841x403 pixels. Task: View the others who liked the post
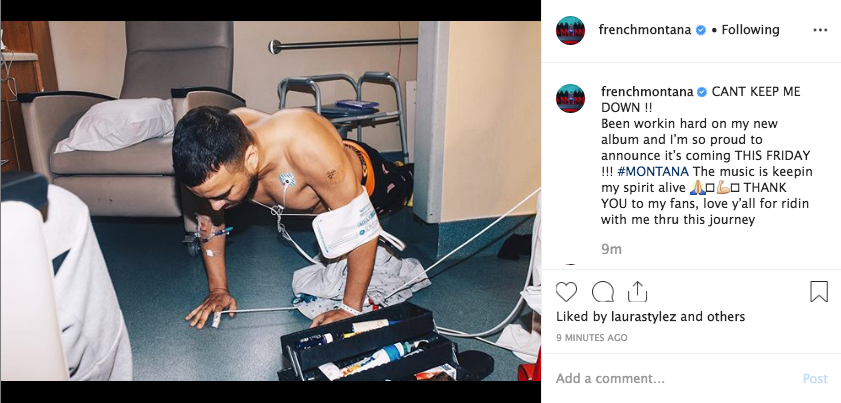pos(726,317)
